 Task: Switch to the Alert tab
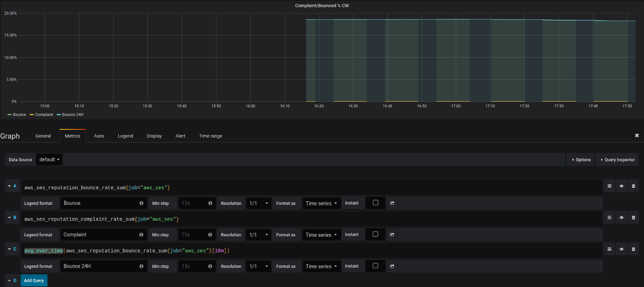coord(180,136)
